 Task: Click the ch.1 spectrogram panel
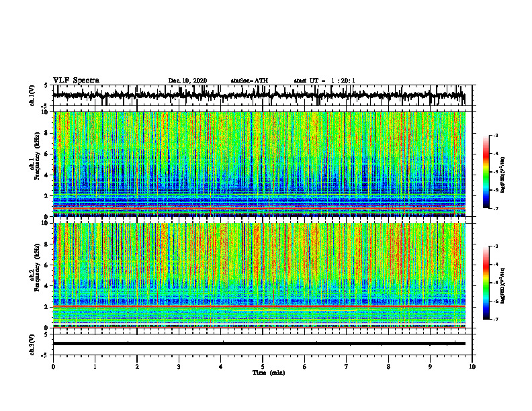click(259, 164)
